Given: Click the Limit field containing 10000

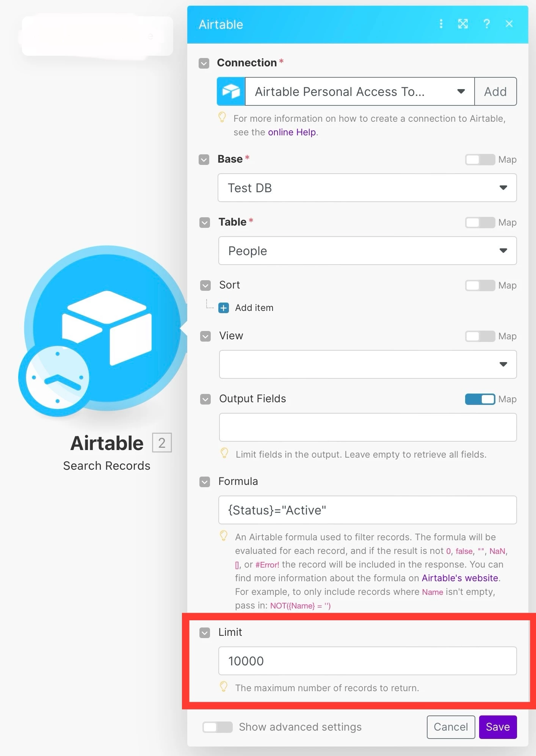Looking at the screenshot, I should 367,661.
